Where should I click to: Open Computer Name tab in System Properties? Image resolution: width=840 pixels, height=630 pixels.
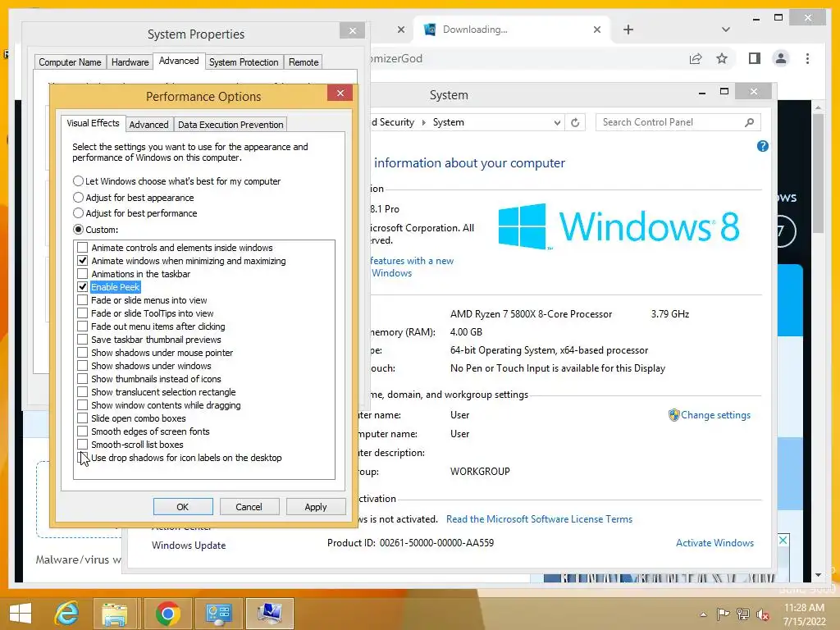(70, 62)
